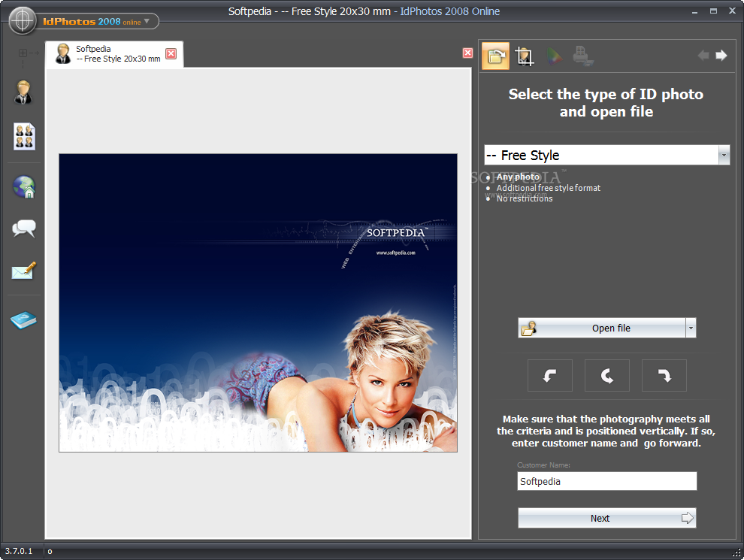Select the open file step icon
This screenshot has width=744, height=560.
(495, 56)
